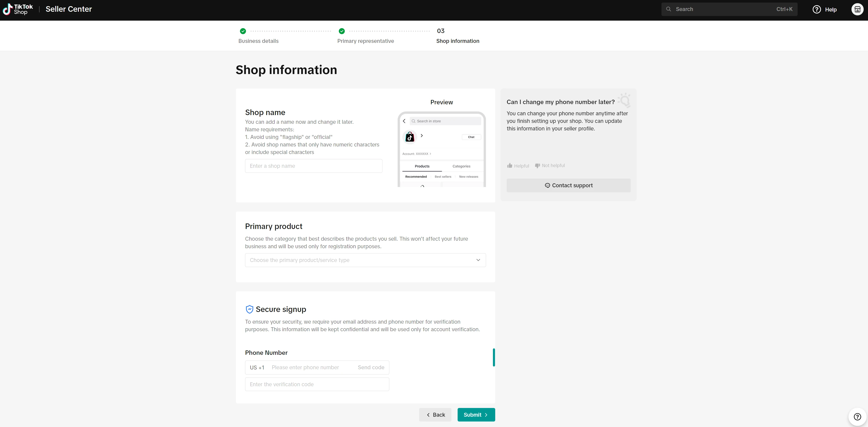Screen dimensions: 868x427
Task: Expand the primary product type dropdown
Action: click(365, 260)
